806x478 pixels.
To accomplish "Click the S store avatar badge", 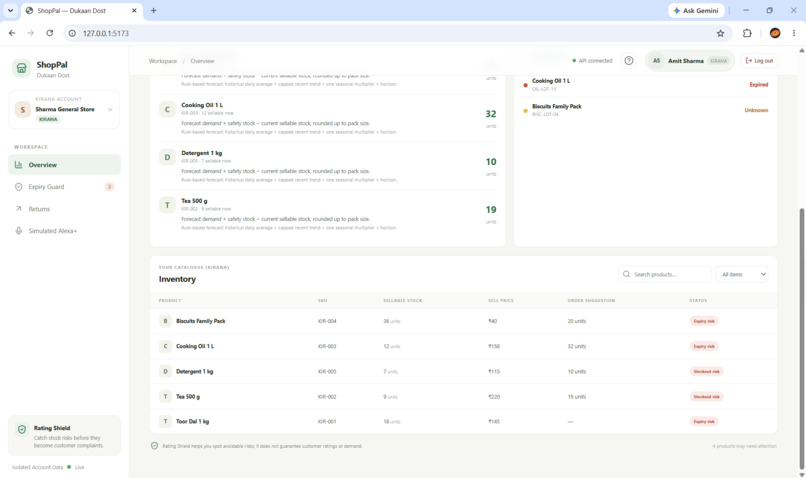I will [23, 109].
